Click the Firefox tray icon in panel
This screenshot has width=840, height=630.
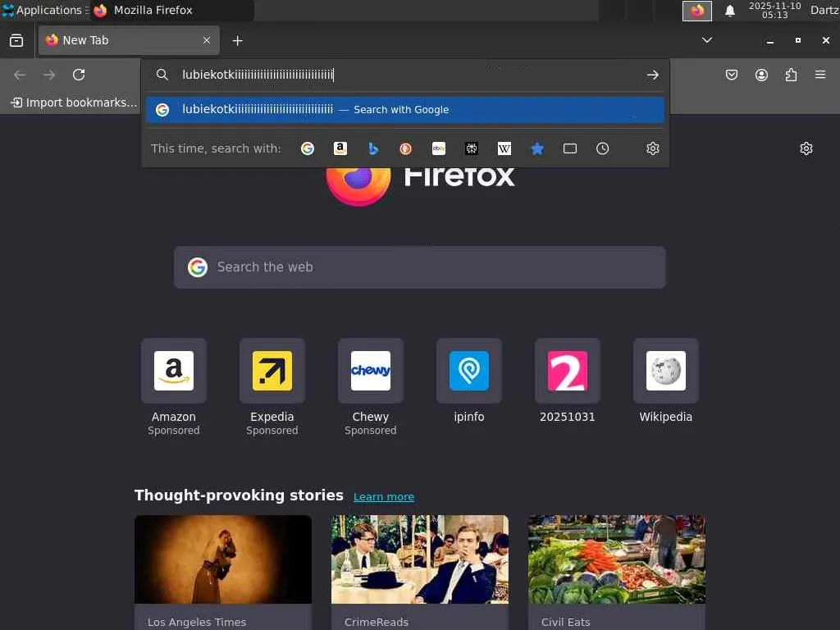point(697,11)
